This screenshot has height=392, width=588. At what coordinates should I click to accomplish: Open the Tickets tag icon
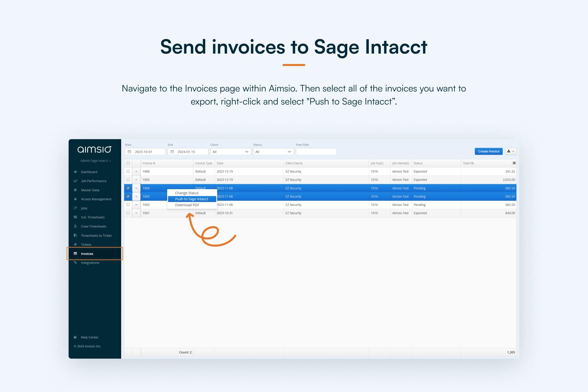pyautogui.click(x=75, y=244)
